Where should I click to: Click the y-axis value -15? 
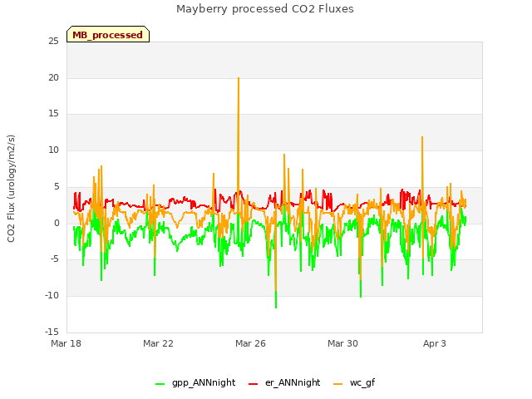coord(52,332)
